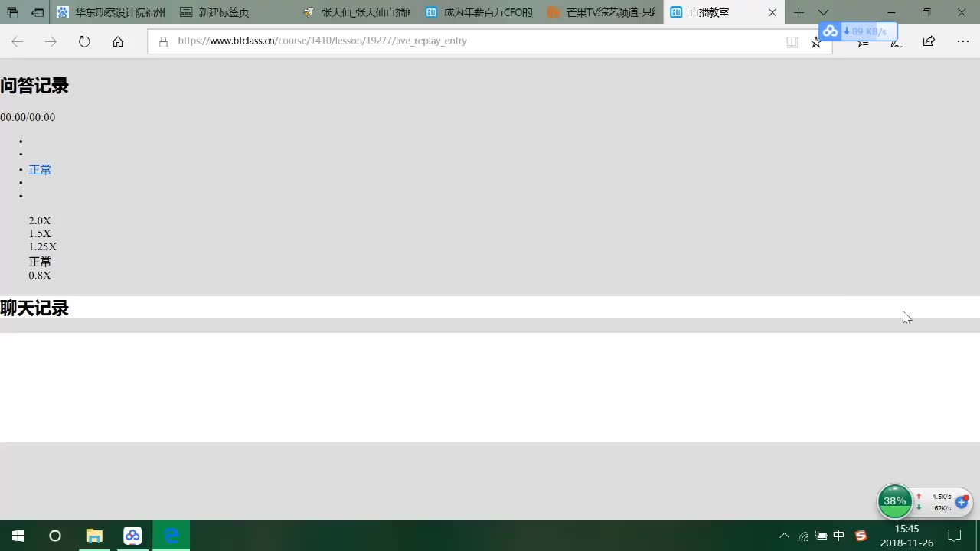Show tabs you've set aside icon

(13, 12)
